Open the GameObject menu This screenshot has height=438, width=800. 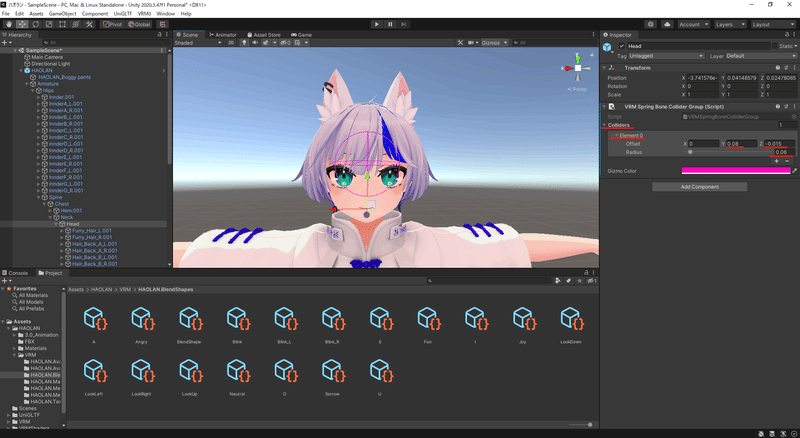pos(62,14)
